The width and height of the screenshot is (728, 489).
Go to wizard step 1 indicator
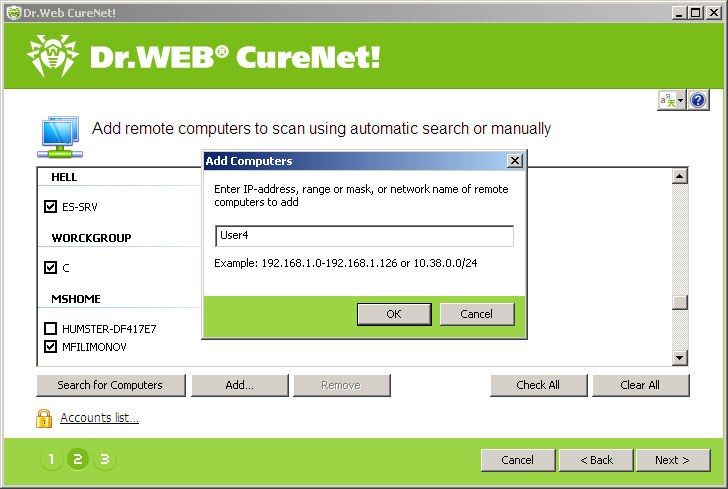coord(52,459)
